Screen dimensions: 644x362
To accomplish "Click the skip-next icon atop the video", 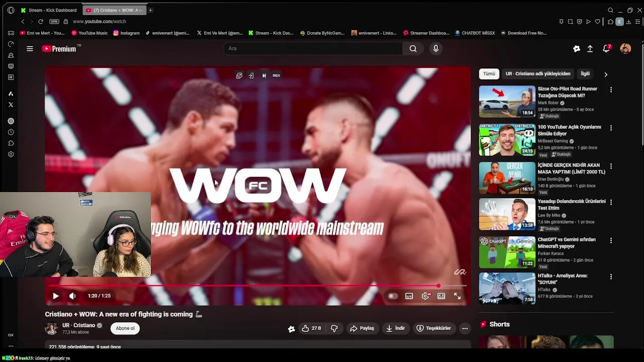I will [x=264, y=75].
